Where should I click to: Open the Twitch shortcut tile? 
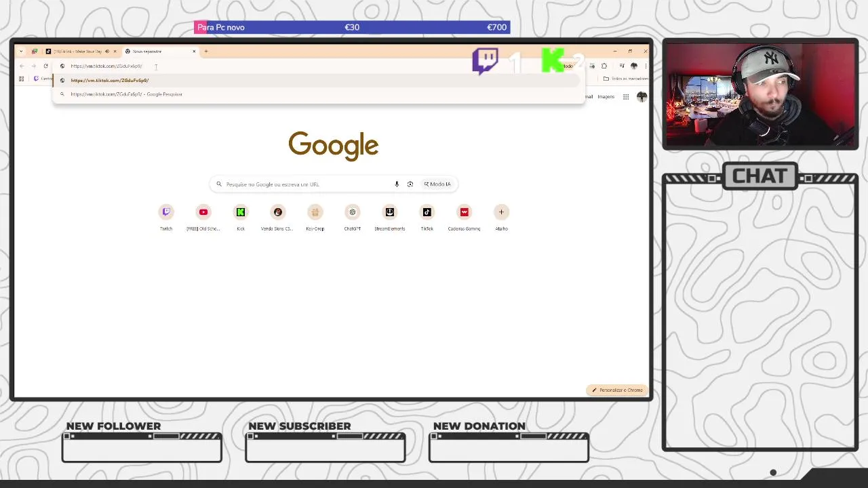click(166, 218)
